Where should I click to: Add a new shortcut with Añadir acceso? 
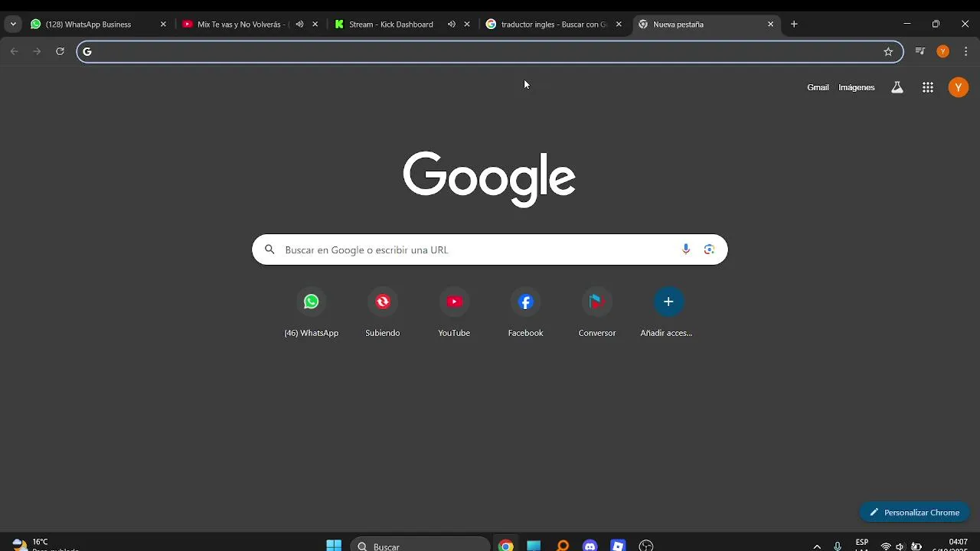point(668,312)
